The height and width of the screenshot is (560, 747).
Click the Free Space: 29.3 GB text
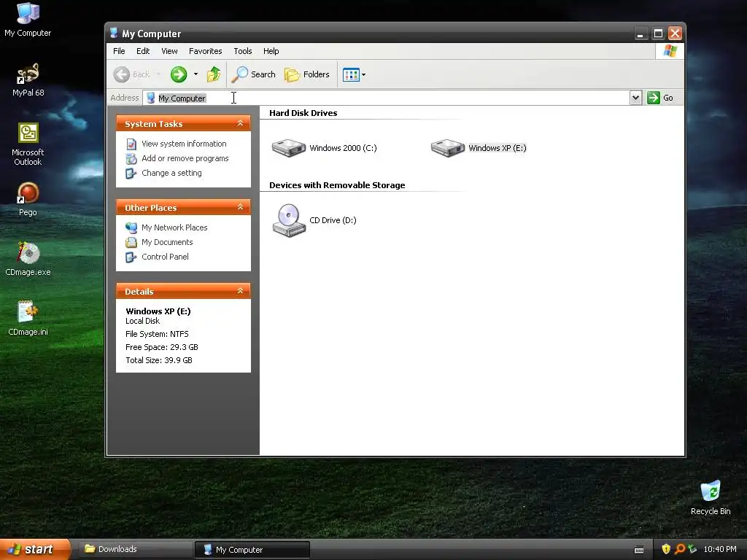click(x=161, y=347)
